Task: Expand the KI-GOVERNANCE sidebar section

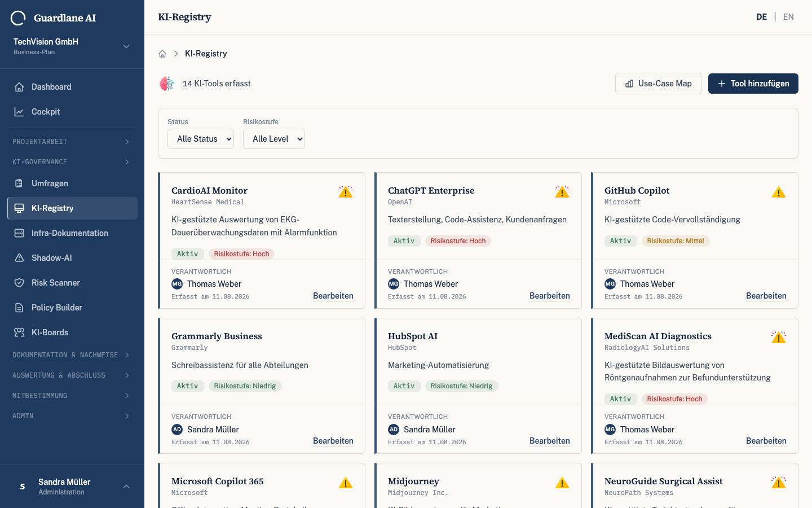Action: [72, 162]
